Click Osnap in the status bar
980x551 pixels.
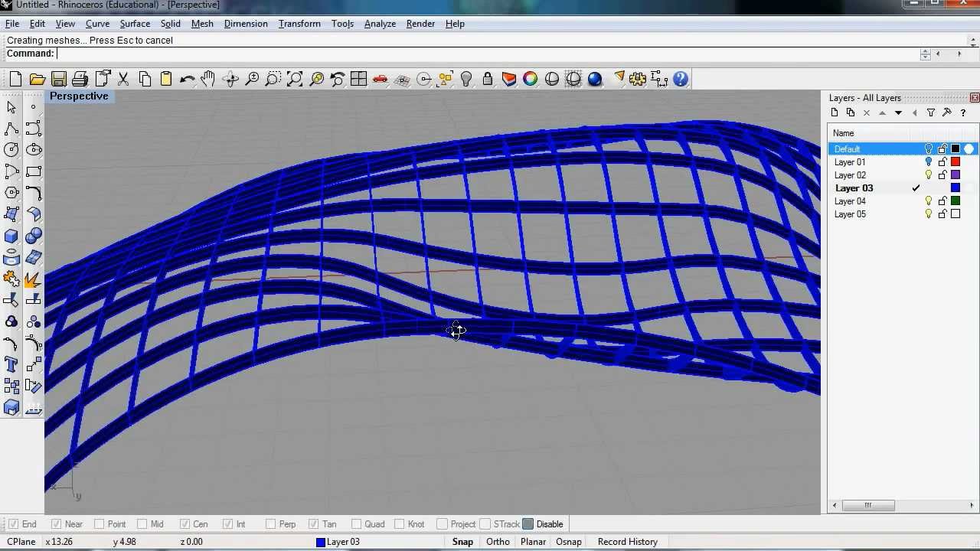coord(569,542)
